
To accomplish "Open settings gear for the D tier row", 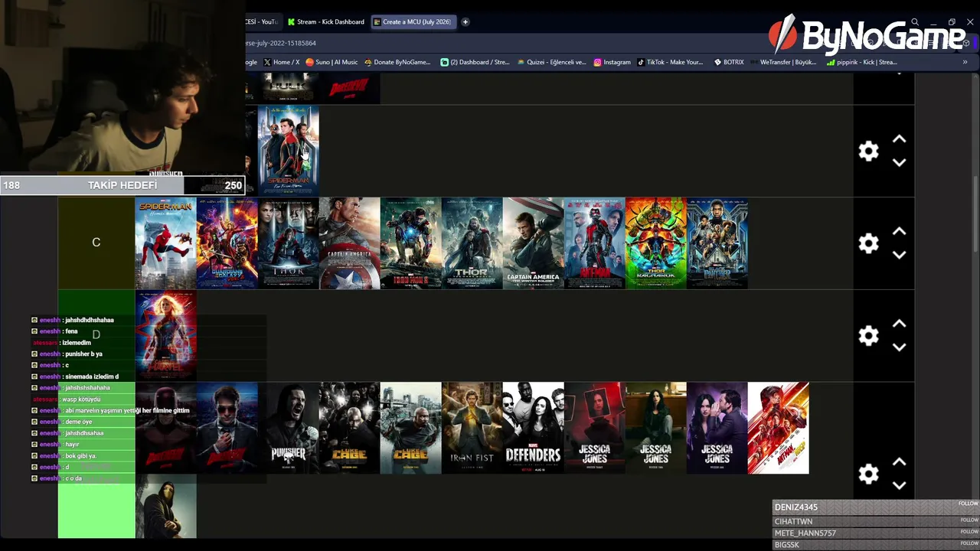I will tap(868, 336).
